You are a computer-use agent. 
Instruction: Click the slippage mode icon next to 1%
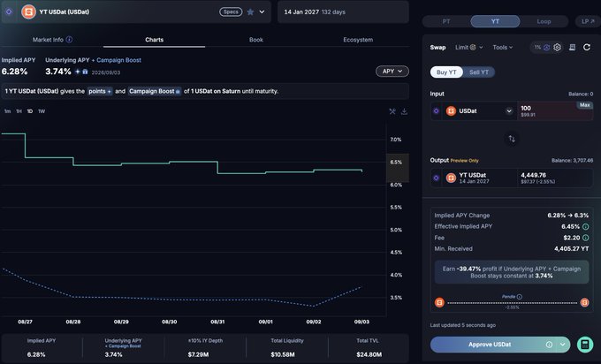(546, 47)
